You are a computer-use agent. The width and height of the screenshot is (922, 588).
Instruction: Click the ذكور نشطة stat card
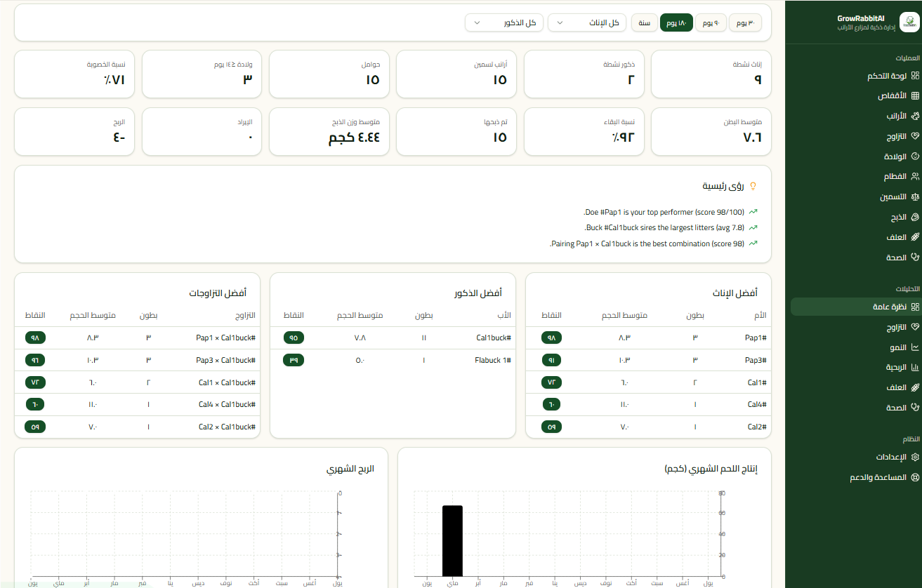point(584,74)
